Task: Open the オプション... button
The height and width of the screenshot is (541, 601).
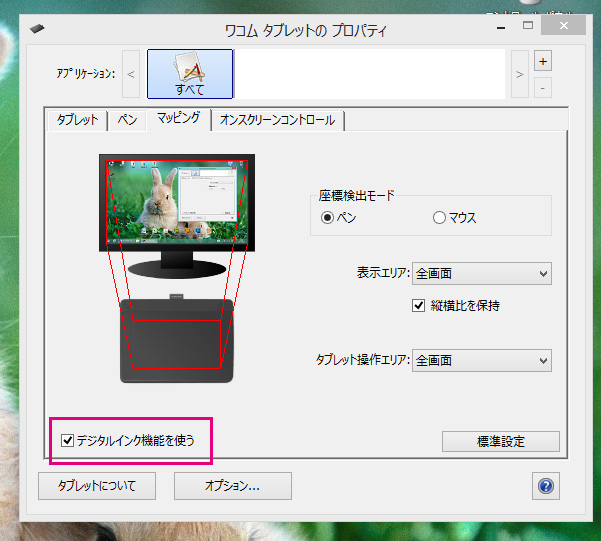Action: 233,486
